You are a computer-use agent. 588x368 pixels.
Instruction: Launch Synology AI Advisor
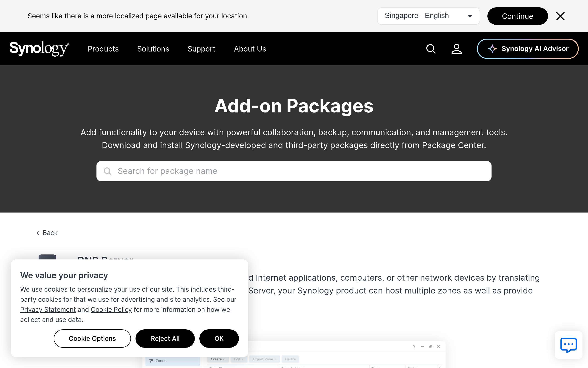tap(528, 49)
